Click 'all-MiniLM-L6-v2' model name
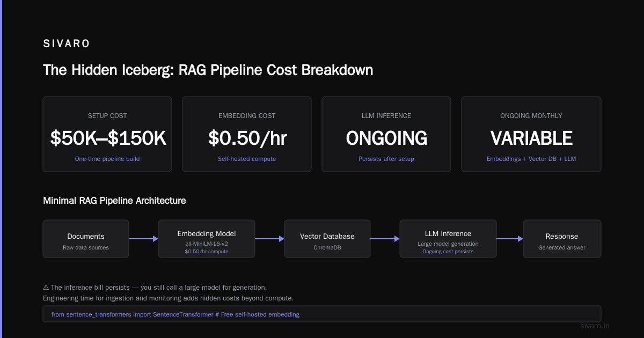The image size is (644, 338). pyautogui.click(x=207, y=244)
